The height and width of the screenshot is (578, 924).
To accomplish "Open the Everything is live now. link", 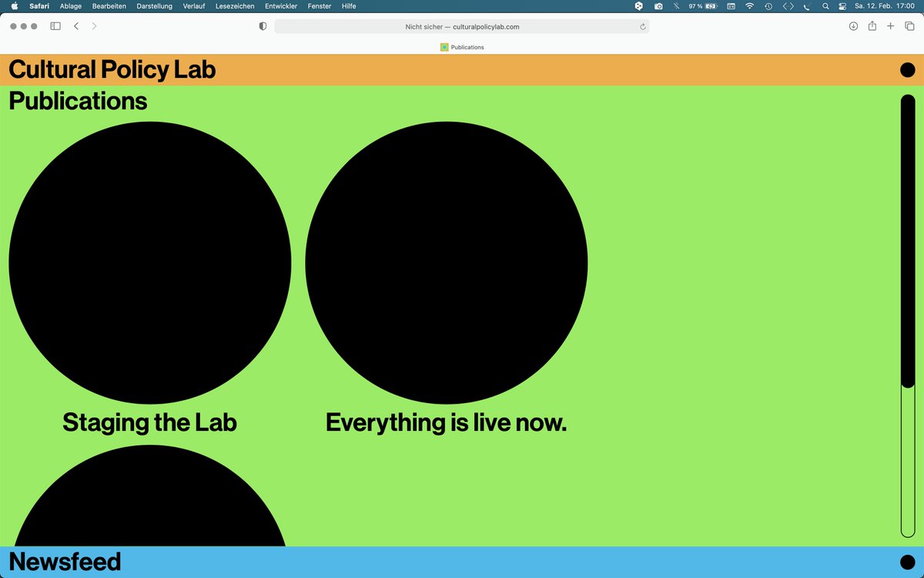I will pos(446,422).
